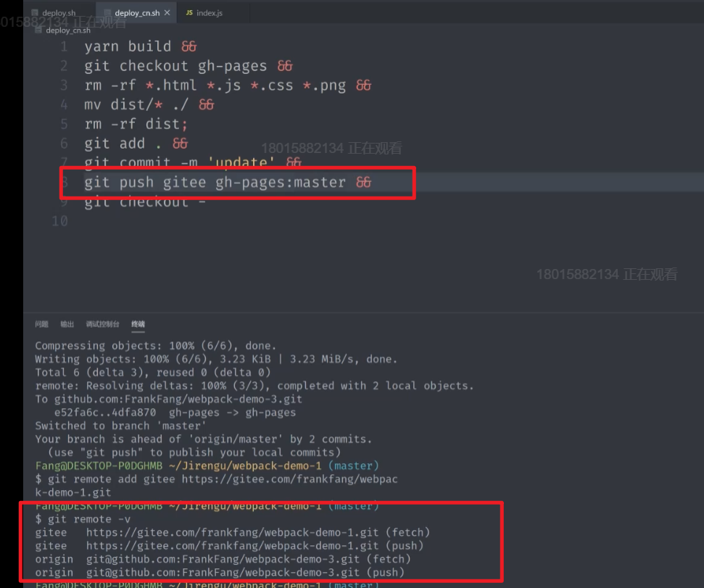The height and width of the screenshot is (588, 704).
Task: Click the 'e52fa6c..4dfa870' terminal line
Action: coord(175,412)
